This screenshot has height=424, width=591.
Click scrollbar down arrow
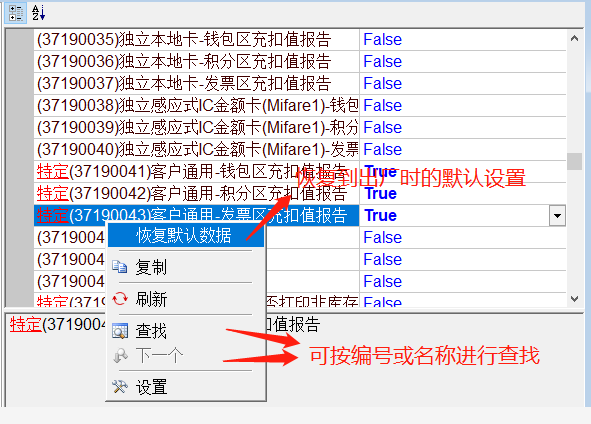coord(574,298)
